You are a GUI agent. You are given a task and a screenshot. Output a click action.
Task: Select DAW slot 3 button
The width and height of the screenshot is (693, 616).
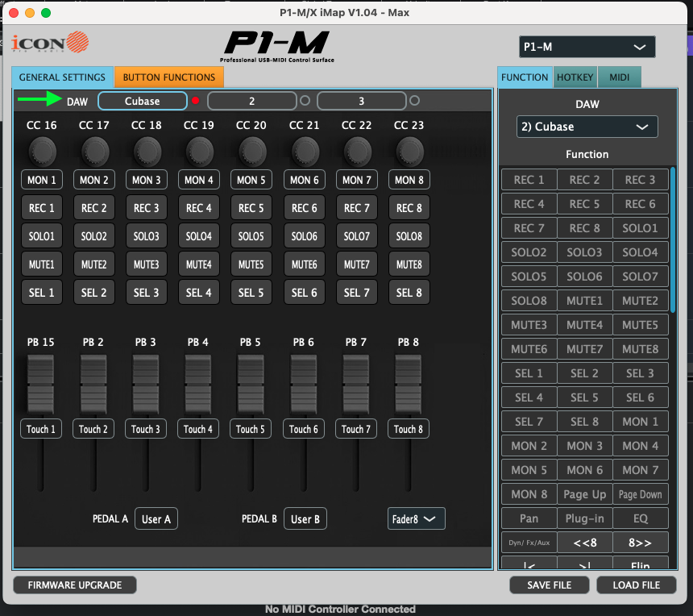coord(362,101)
